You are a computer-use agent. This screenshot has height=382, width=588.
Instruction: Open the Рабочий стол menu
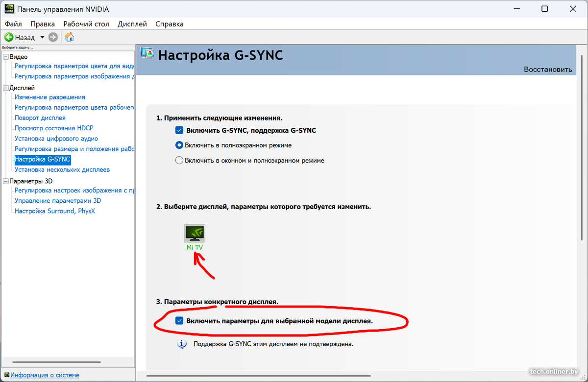86,24
